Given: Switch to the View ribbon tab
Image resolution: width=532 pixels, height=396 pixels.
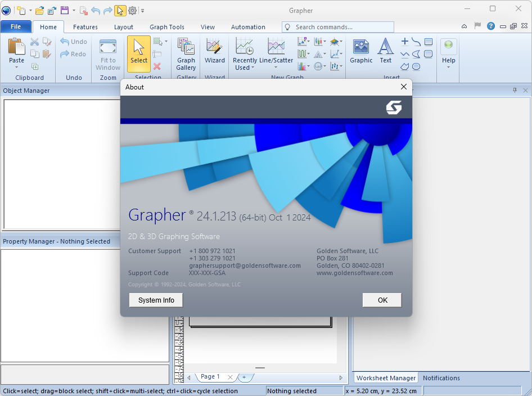Looking at the screenshot, I should click(x=208, y=27).
